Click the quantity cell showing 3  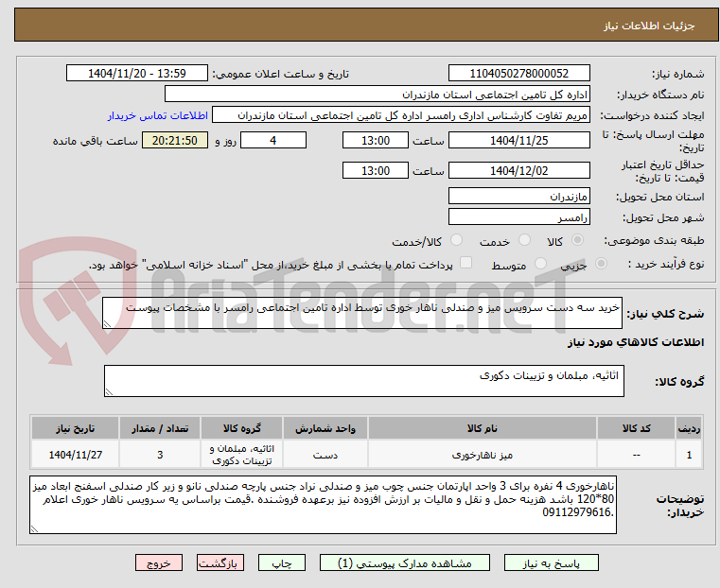(159, 455)
